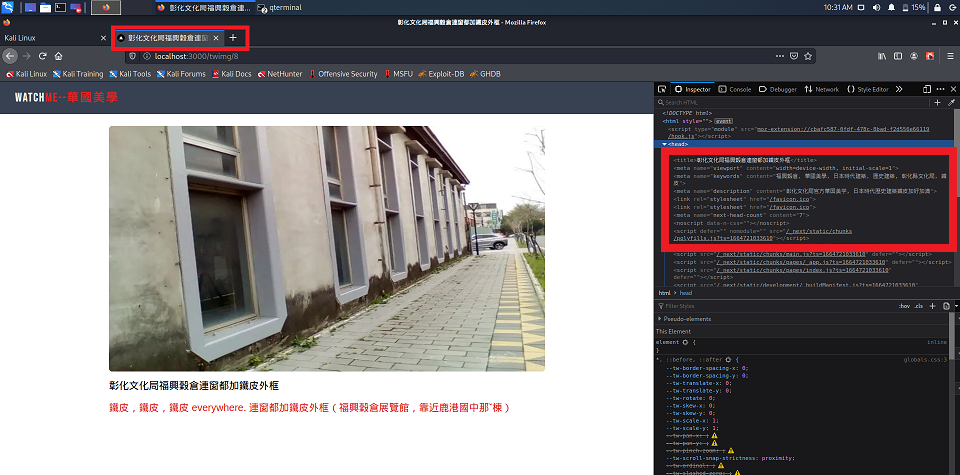Screen dimensions: 960x475
Task: Click the 10:31 AM clock
Action: pyautogui.click(x=838, y=7)
